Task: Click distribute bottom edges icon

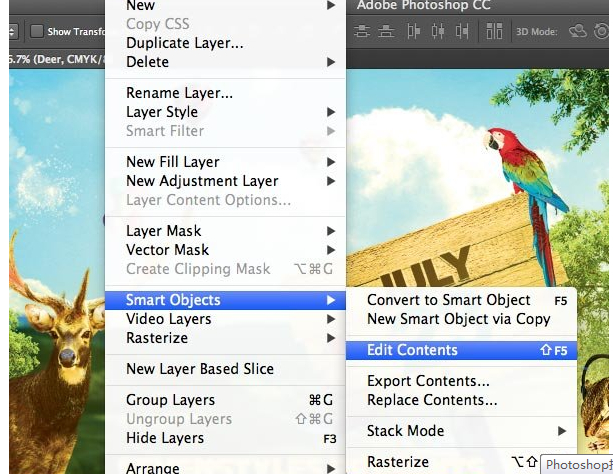Action: click(386, 31)
